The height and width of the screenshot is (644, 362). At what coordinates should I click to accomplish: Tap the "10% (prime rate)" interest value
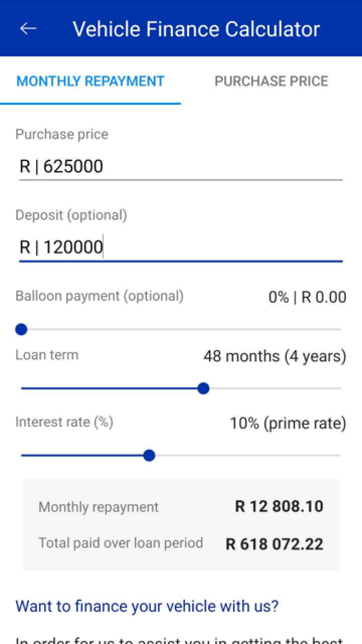pos(288,423)
